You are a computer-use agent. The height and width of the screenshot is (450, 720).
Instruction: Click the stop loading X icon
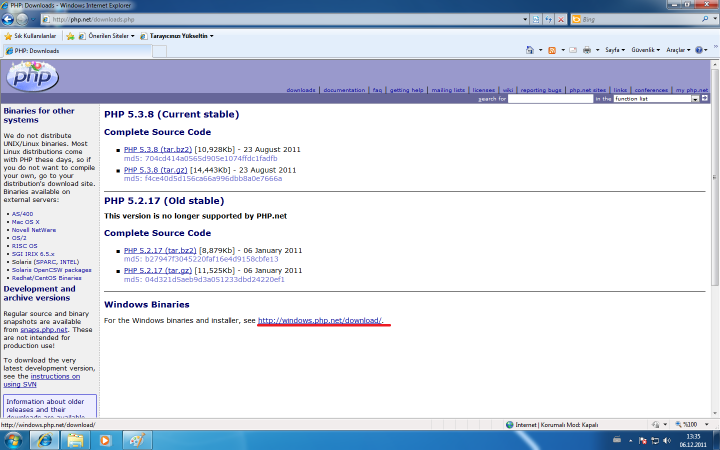coord(563,19)
